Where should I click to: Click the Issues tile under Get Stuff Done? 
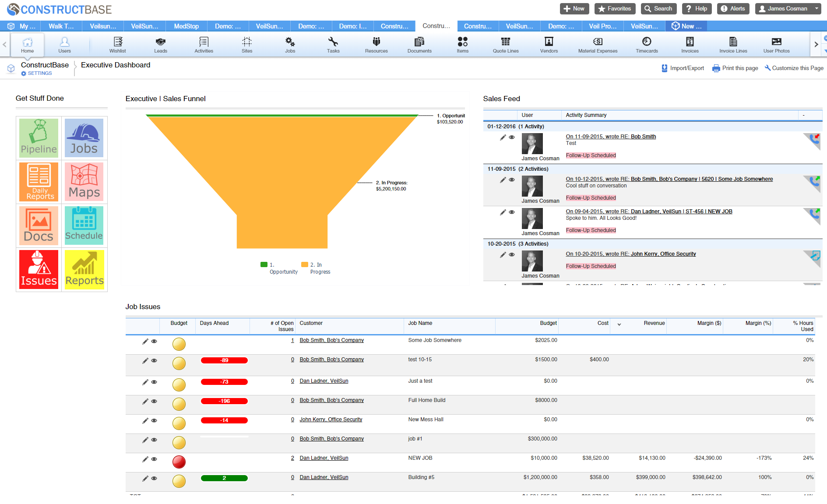click(x=39, y=269)
